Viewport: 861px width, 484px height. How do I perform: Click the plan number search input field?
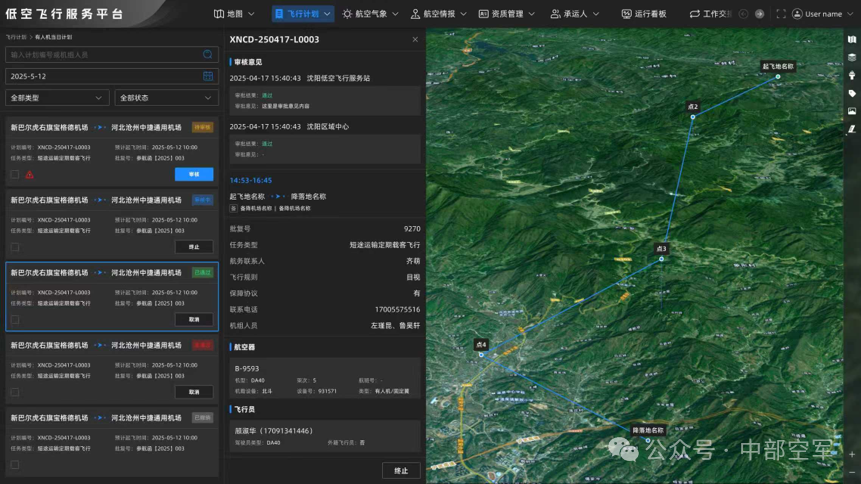[x=100, y=55]
